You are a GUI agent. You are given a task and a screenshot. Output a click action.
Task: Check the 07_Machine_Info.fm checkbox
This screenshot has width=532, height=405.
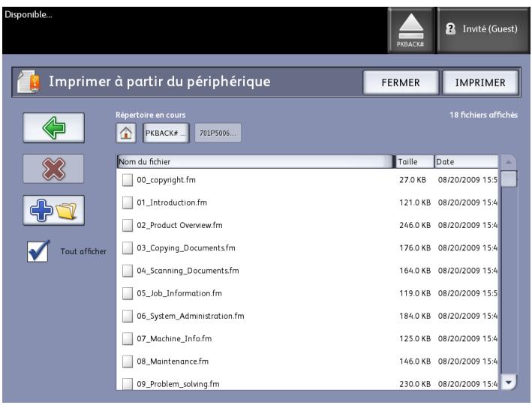tap(128, 339)
